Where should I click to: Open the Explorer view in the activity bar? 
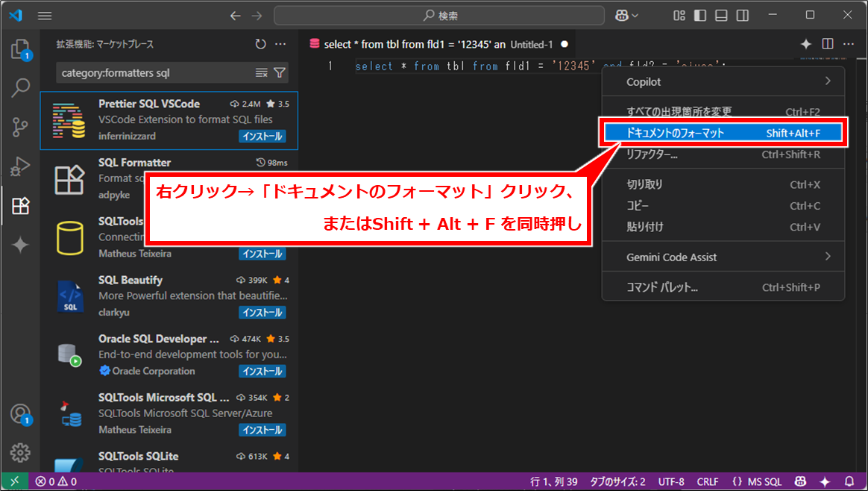tap(20, 50)
